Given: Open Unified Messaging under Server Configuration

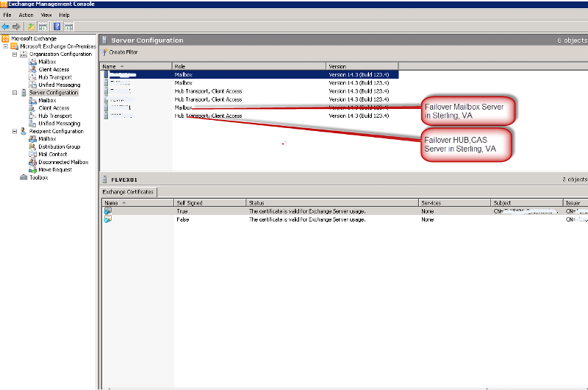Looking at the screenshot, I should 60,123.
